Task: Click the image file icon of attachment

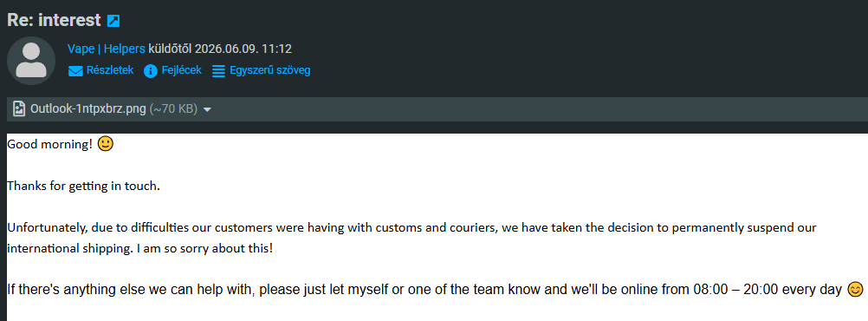Action: (19, 108)
